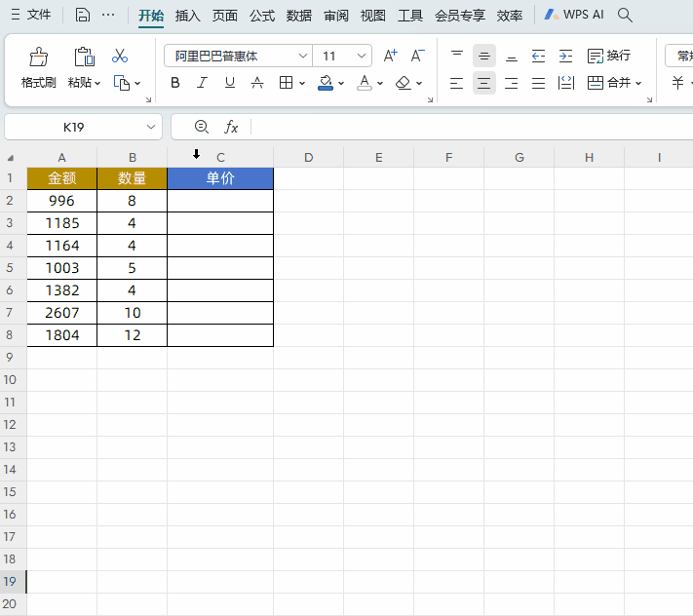Align text left
Image resolution: width=693 pixels, height=616 pixels.
(x=456, y=83)
